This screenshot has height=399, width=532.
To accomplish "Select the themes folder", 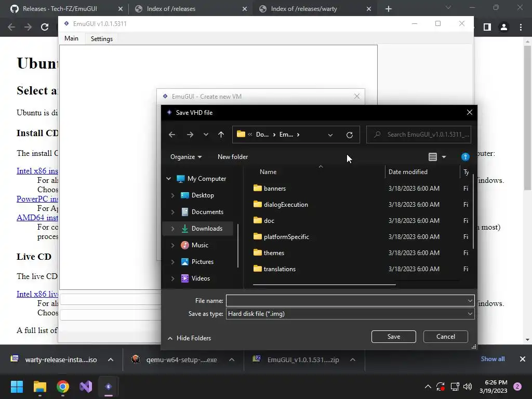I will pos(273,253).
